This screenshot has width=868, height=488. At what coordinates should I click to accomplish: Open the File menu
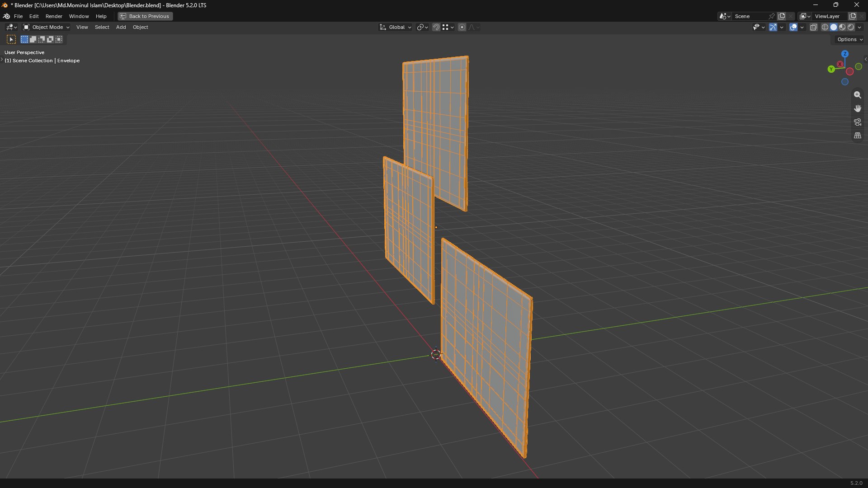pos(18,16)
